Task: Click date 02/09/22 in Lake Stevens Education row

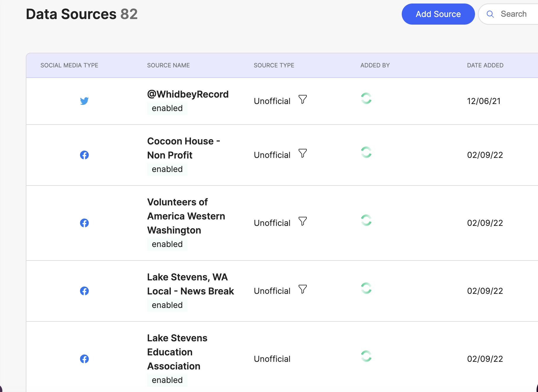Action: tap(485, 359)
